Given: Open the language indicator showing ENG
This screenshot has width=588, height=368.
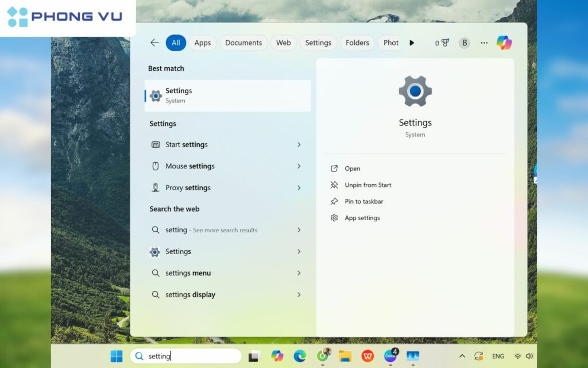Looking at the screenshot, I should click(498, 355).
